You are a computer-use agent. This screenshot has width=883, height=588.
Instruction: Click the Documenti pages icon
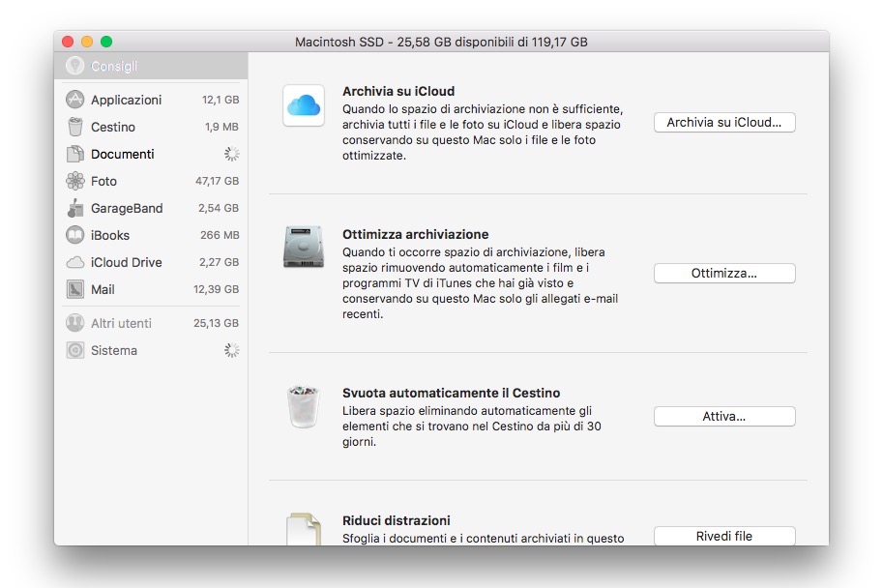click(74, 154)
